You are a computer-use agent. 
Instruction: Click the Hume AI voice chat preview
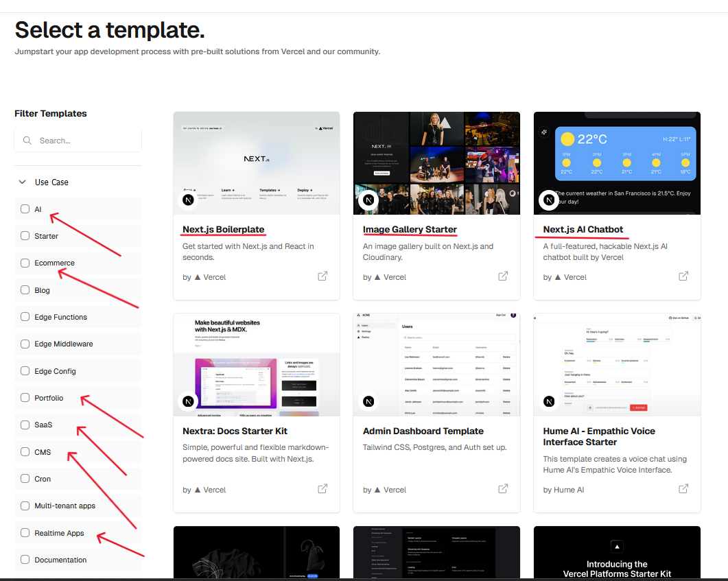[x=617, y=365]
